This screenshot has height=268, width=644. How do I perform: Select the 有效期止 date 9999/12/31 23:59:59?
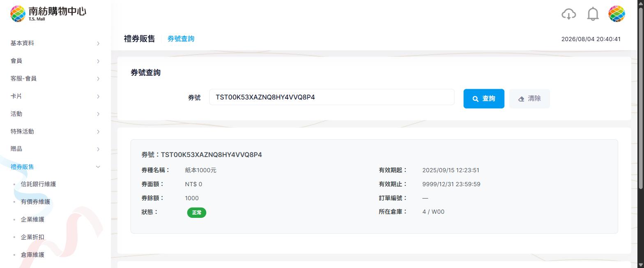point(451,184)
